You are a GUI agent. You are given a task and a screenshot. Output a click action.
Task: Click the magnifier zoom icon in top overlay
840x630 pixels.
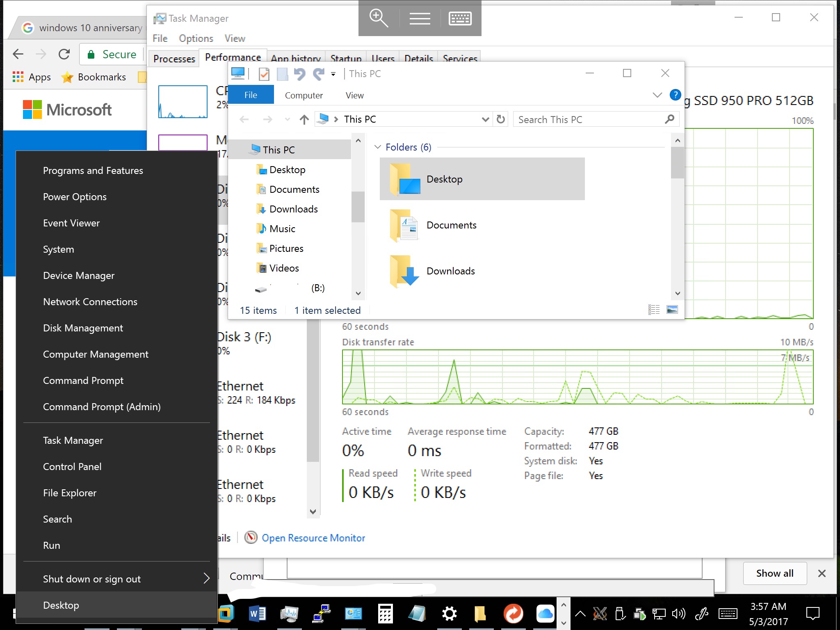[378, 18]
